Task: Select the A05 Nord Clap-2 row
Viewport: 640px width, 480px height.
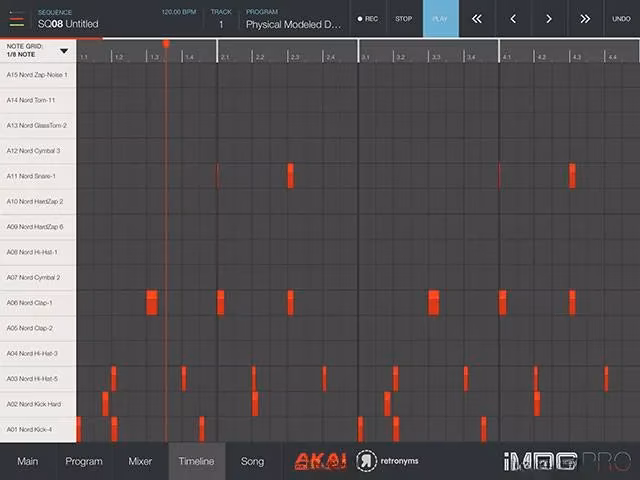Action: point(38,328)
